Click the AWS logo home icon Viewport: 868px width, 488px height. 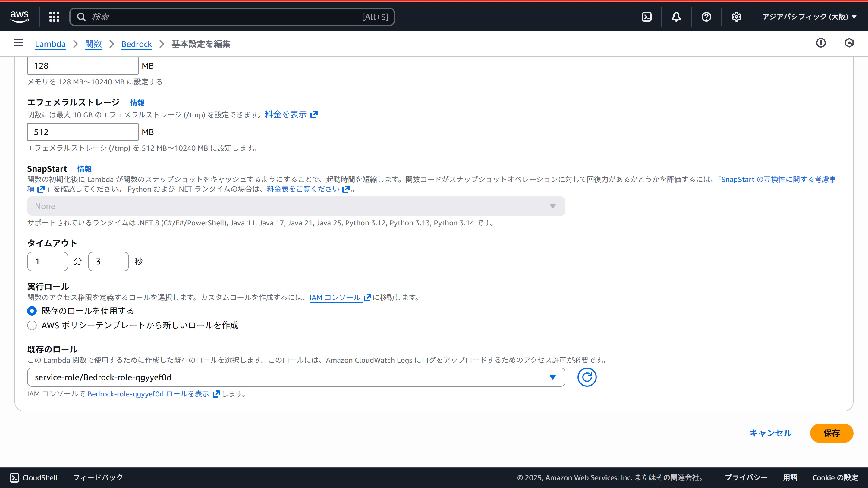point(20,17)
